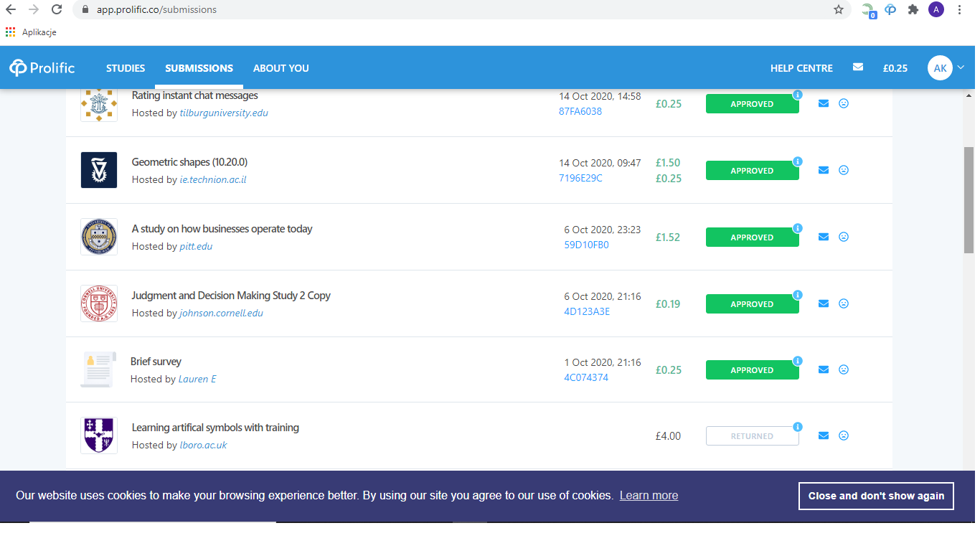Message researcher for Geometric shapes study

824,170
